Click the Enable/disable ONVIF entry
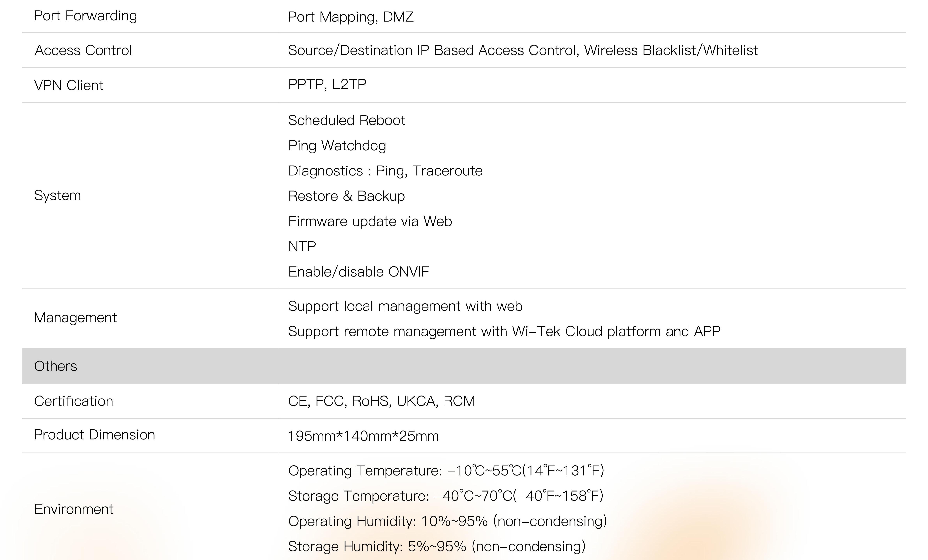The height and width of the screenshot is (560, 928). coord(358,272)
